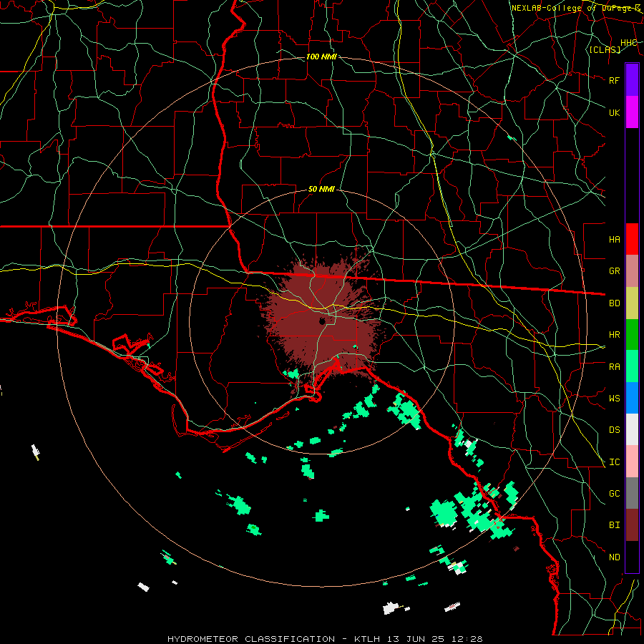Click the 50 NMI range ring label
644x644 pixels.
point(321,190)
